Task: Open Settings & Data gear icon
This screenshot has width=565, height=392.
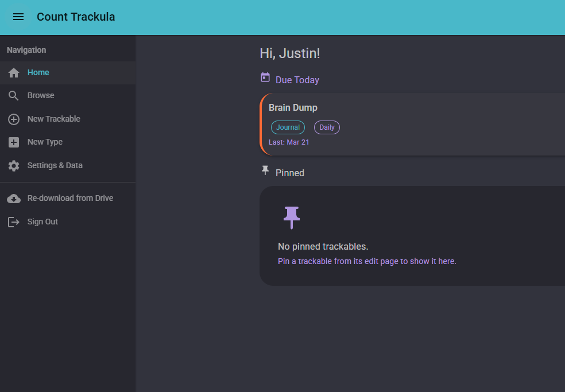Action: tap(13, 165)
